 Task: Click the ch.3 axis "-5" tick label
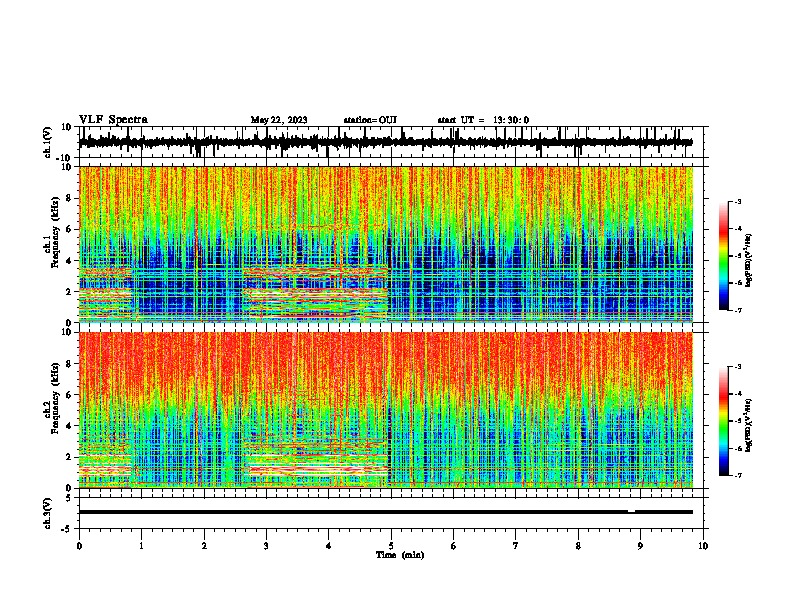(x=67, y=529)
